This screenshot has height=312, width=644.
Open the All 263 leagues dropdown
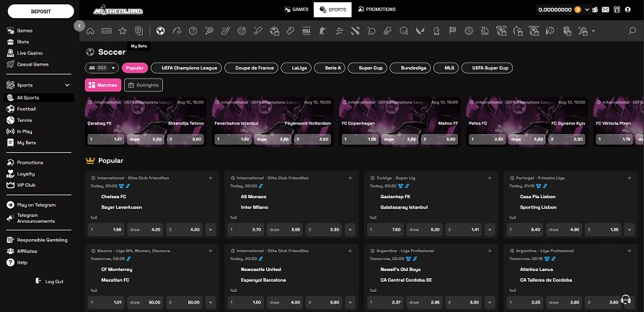pyautogui.click(x=102, y=68)
